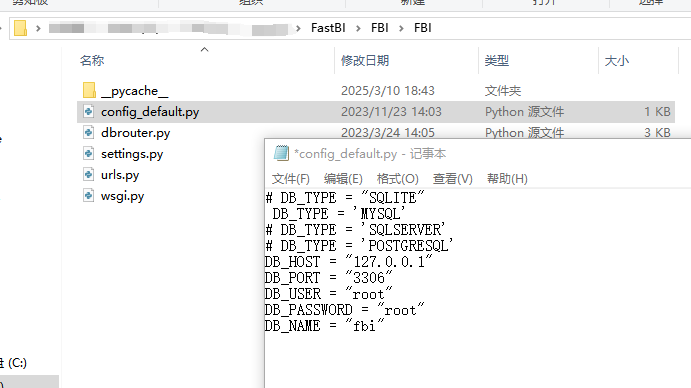Image resolution: width=691 pixels, height=388 pixels.
Task: Select the config_default.py file name
Action: 150,112
